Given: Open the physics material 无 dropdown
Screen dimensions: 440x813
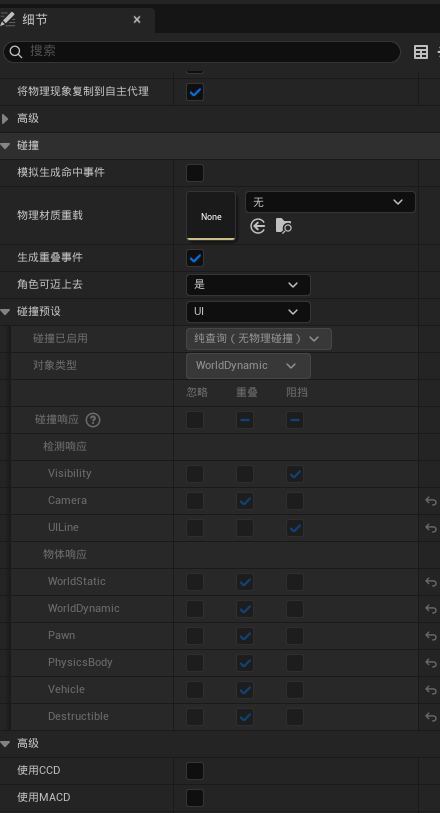Looking at the screenshot, I should point(330,202).
